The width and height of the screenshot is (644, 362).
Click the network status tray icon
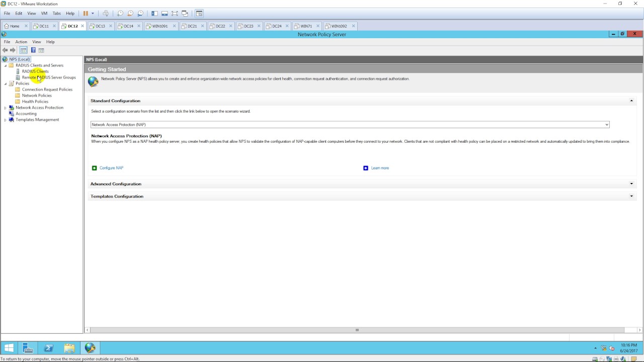[x=604, y=348]
